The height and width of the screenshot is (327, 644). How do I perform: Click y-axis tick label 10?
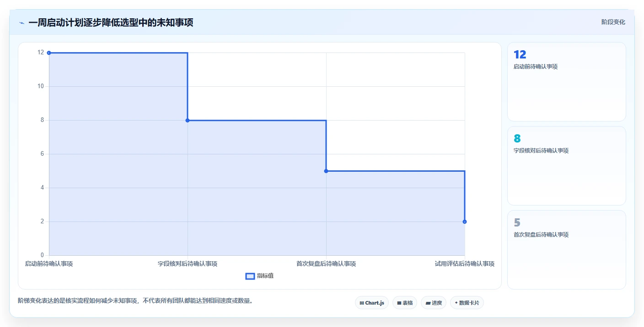(x=41, y=86)
